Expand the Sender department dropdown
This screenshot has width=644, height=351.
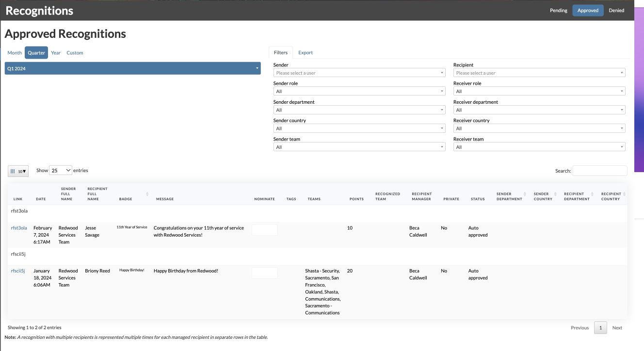pyautogui.click(x=359, y=110)
